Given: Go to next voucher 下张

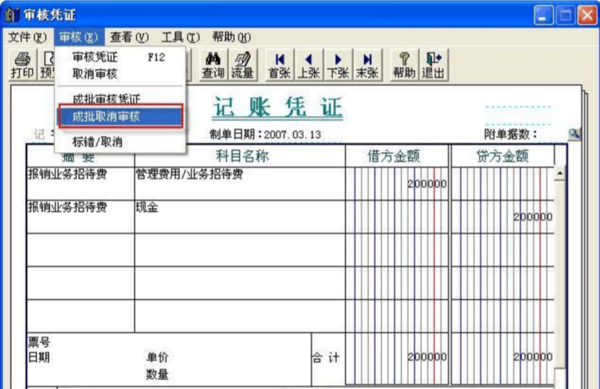Looking at the screenshot, I should [x=338, y=65].
